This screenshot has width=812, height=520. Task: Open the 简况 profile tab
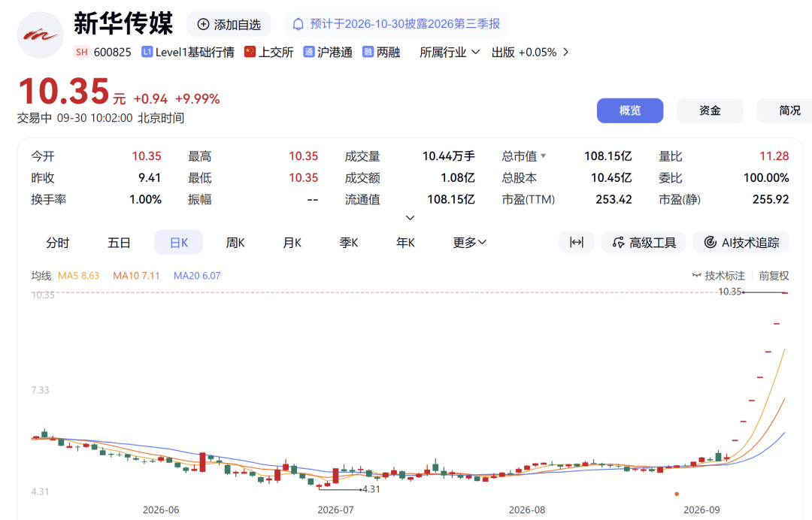(784, 110)
